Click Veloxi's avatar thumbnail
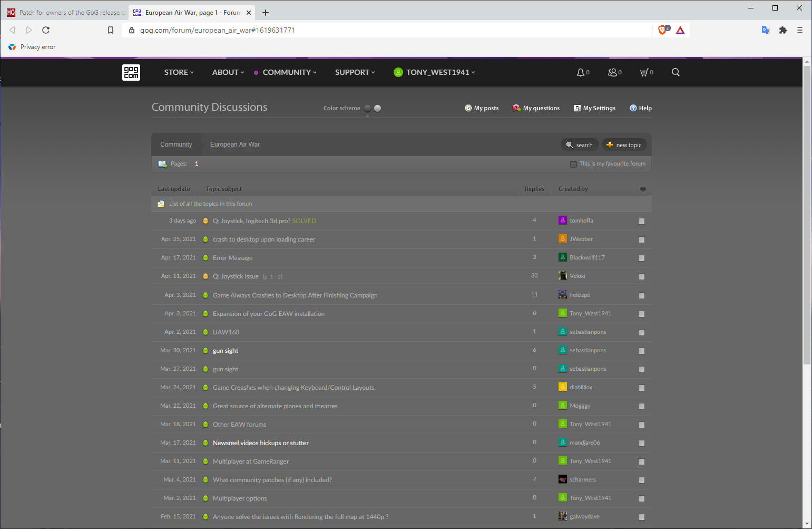The image size is (812, 529). [x=563, y=276]
